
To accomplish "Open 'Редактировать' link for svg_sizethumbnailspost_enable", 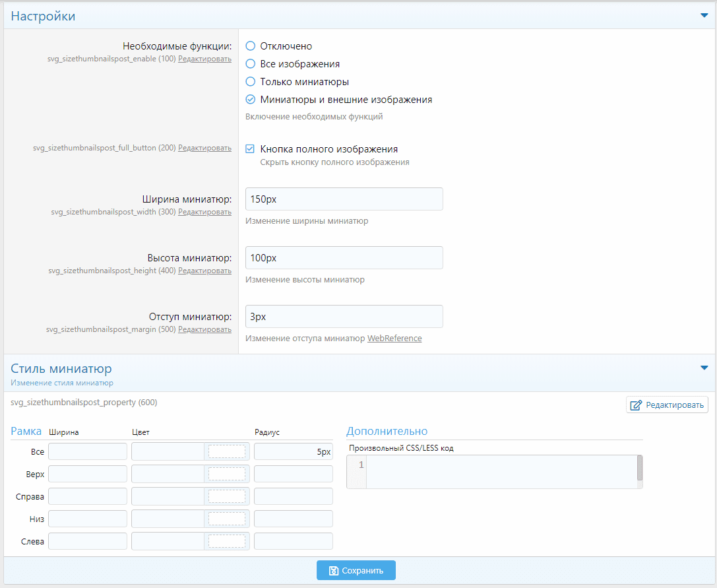I will pos(204,59).
